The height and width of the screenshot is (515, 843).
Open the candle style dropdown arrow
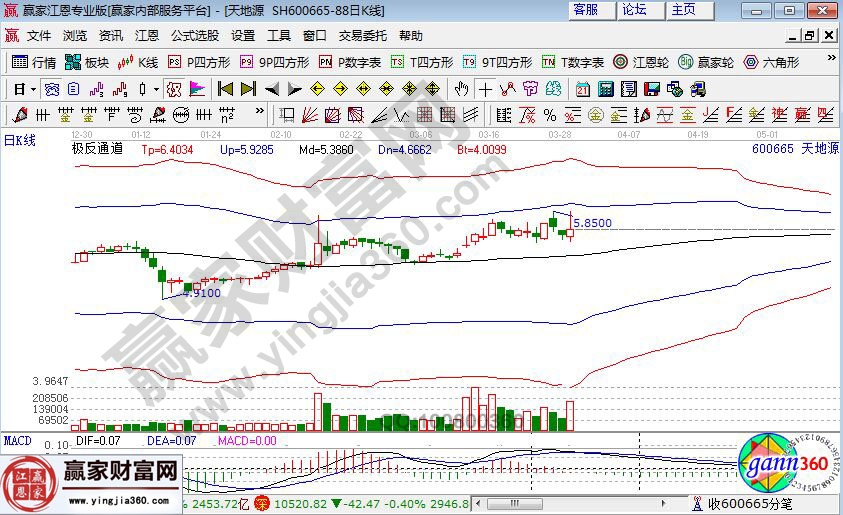click(x=155, y=88)
